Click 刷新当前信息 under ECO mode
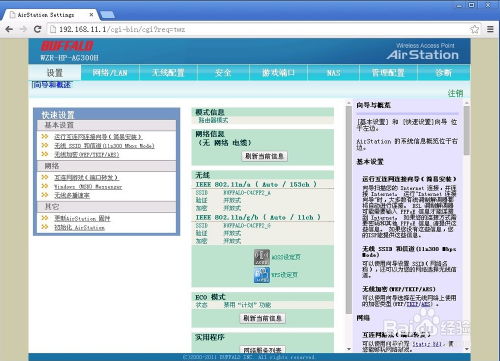Image resolution: width=500 pixels, height=361 pixels. point(262,318)
